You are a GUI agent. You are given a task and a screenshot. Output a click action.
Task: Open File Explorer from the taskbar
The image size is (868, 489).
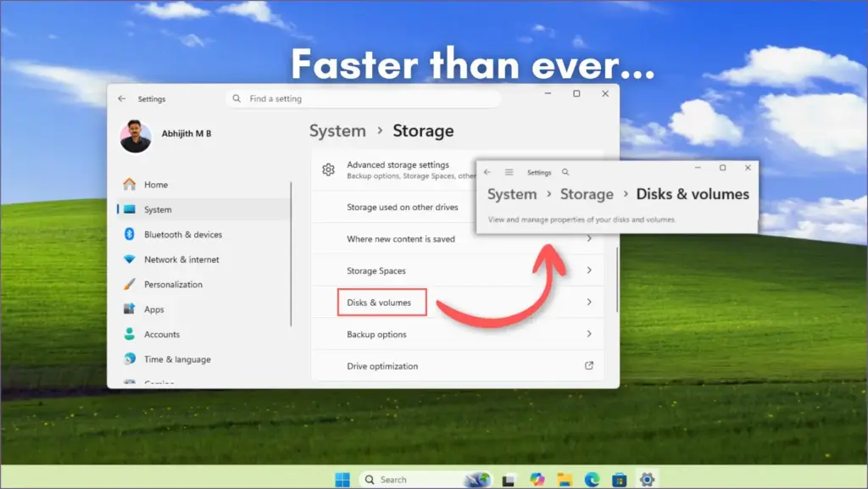point(564,480)
